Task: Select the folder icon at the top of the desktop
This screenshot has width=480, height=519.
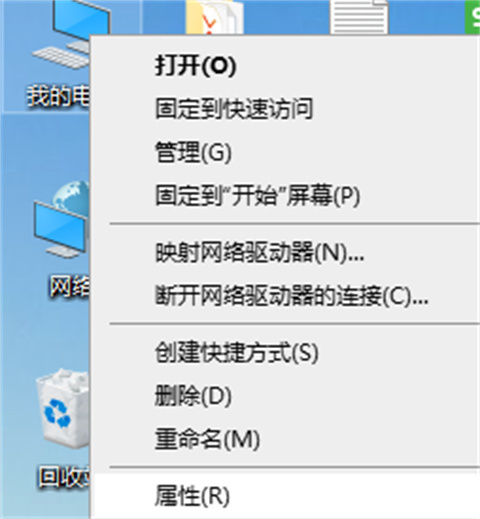Action: tap(215, 17)
